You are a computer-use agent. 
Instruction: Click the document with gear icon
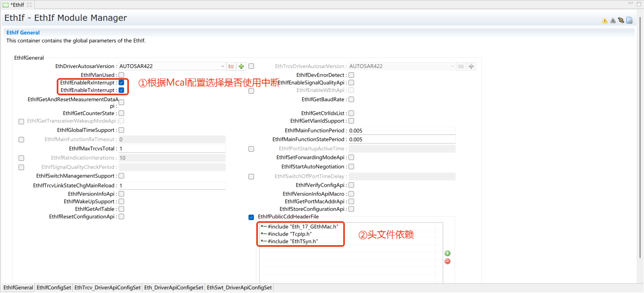point(629,20)
